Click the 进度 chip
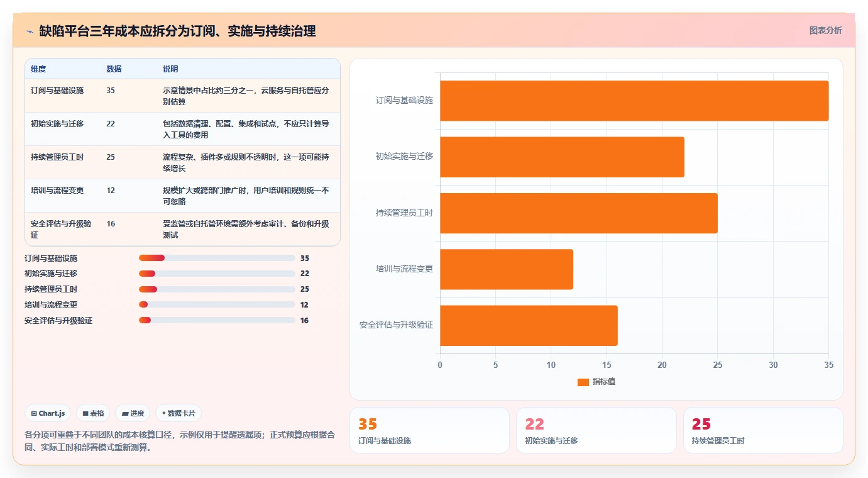 (x=133, y=413)
